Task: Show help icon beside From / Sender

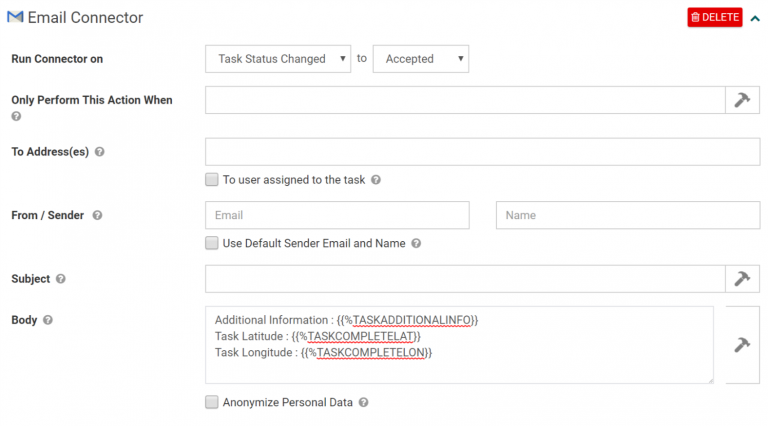Action: tap(97, 215)
